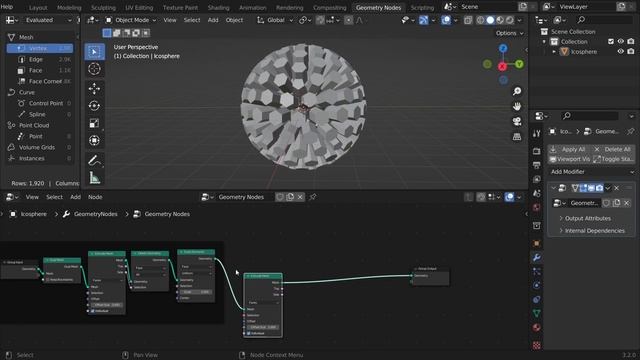Select the Select Box tool in viewport
Image resolution: width=640 pixels, height=360 pixels.
click(x=94, y=52)
